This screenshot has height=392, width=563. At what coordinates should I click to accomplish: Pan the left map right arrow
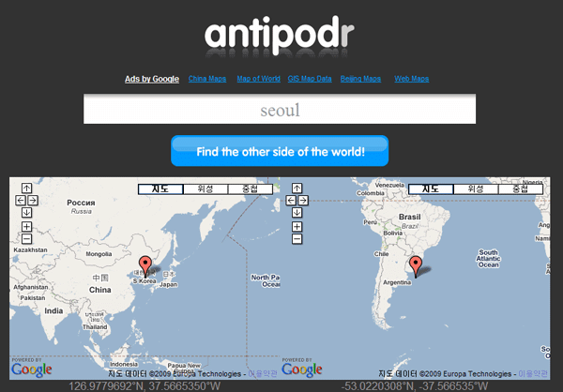coord(33,201)
